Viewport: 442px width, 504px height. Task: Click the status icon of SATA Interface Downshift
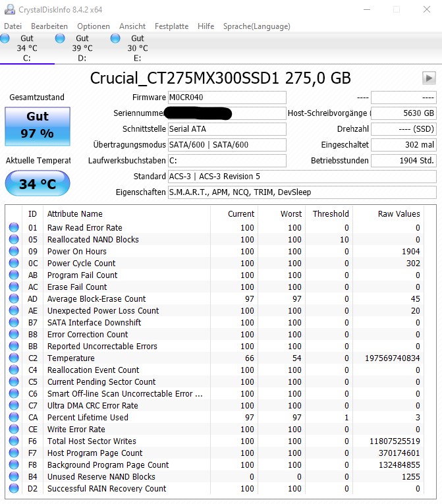tap(14, 322)
